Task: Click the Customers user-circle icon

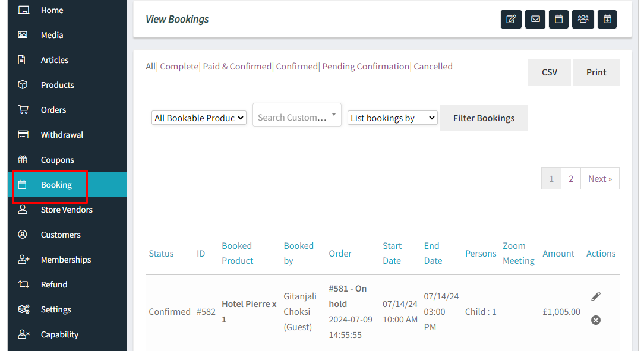Action: coord(23,235)
